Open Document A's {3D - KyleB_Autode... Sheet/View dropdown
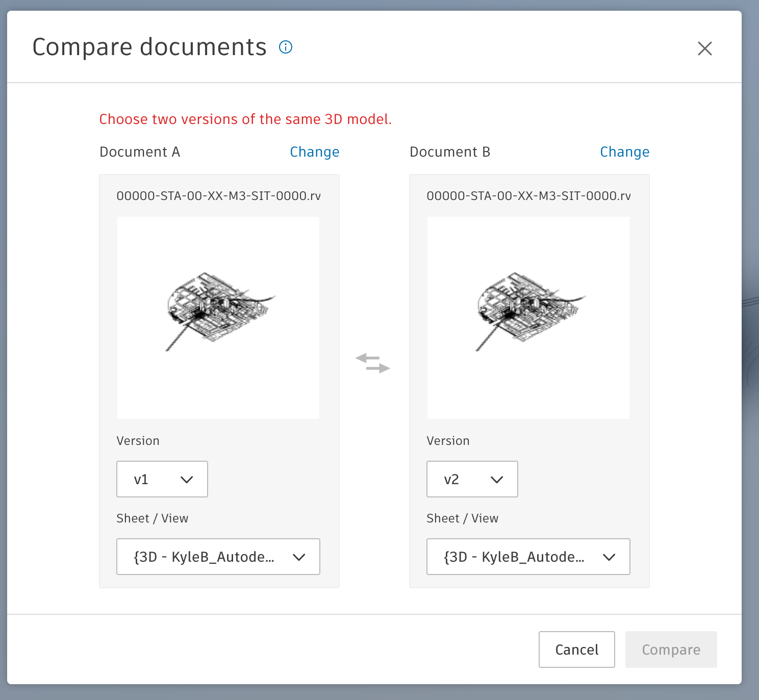This screenshot has width=759, height=700. coord(218,557)
